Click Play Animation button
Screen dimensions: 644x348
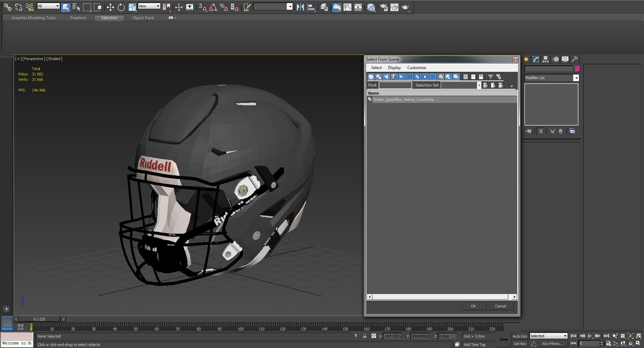point(590,336)
